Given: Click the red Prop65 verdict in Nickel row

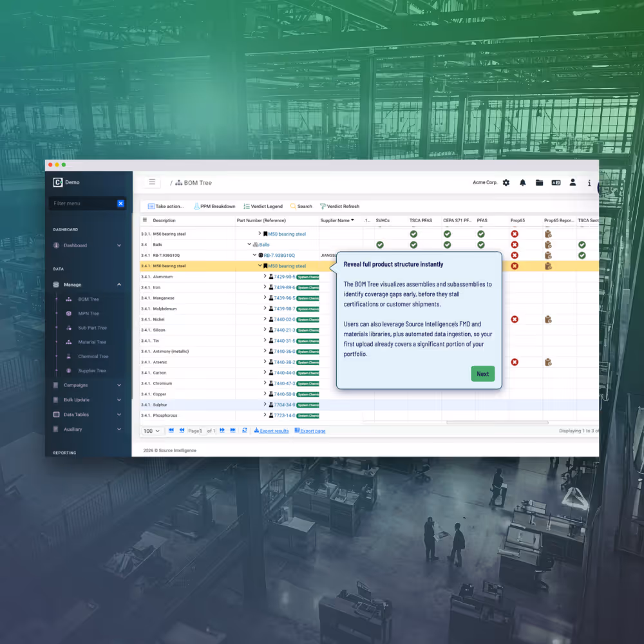Looking at the screenshot, I should click(515, 319).
